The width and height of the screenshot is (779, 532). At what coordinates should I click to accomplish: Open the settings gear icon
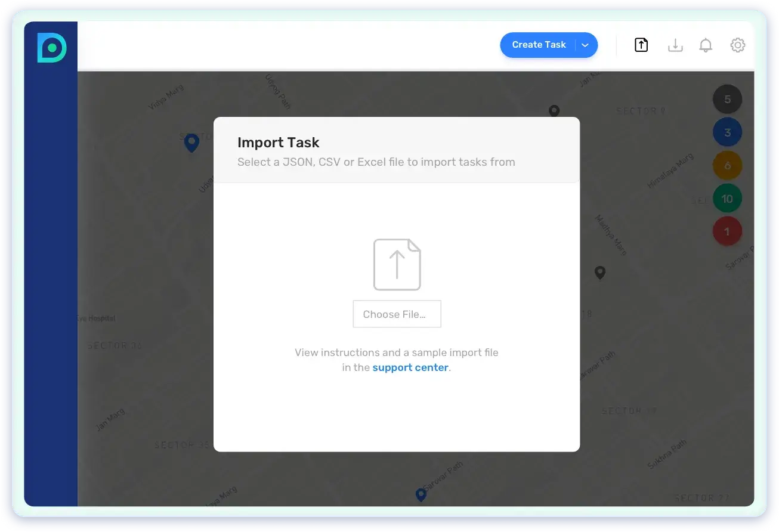738,45
